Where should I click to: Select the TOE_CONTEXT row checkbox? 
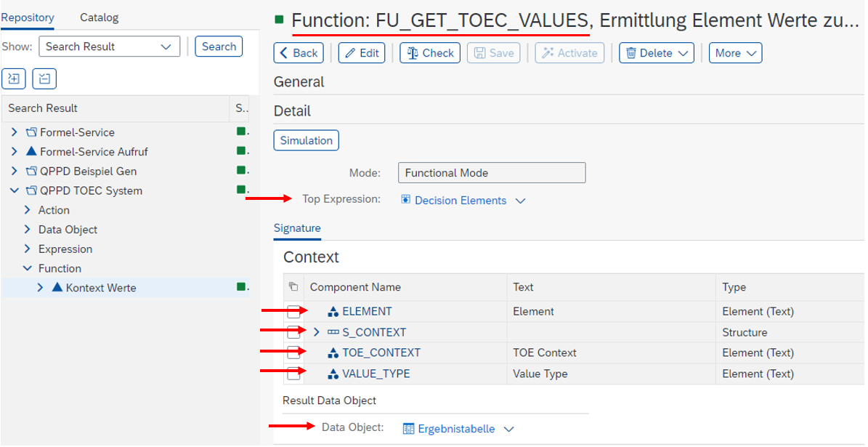pos(293,353)
